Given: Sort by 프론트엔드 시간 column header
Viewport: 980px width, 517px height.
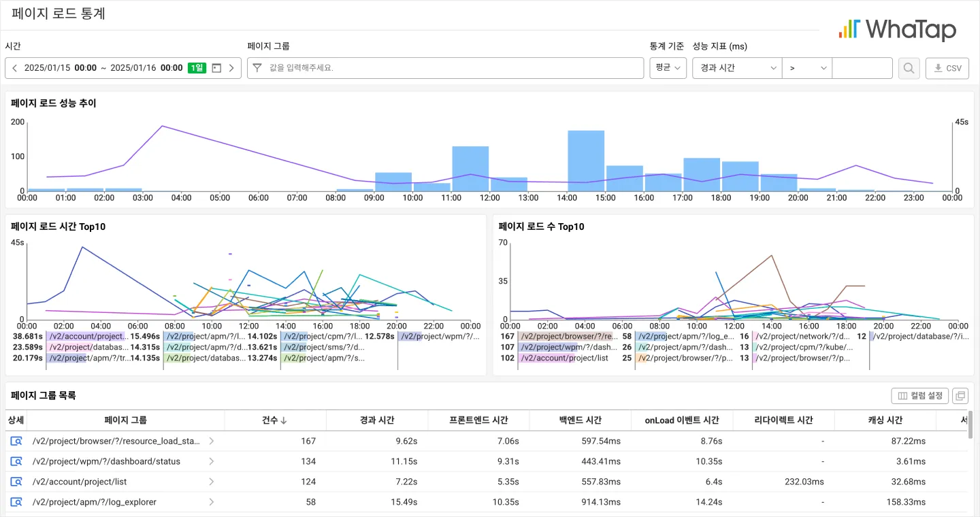Looking at the screenshot, I should [478, 420].
